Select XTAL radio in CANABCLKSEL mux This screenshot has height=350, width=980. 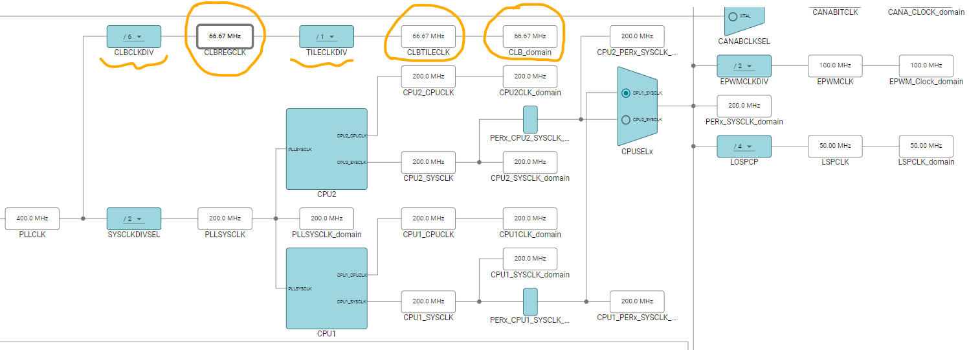point(732,16)
